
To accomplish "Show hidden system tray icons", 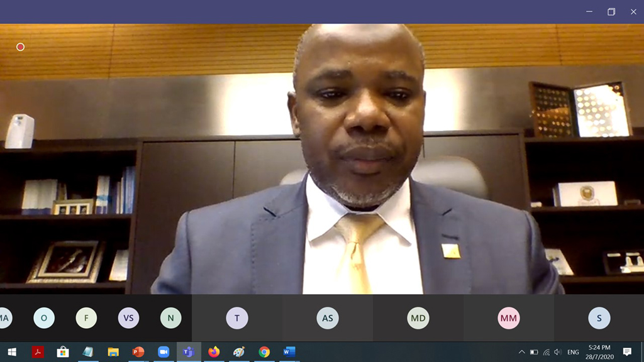I will [521, 352].
